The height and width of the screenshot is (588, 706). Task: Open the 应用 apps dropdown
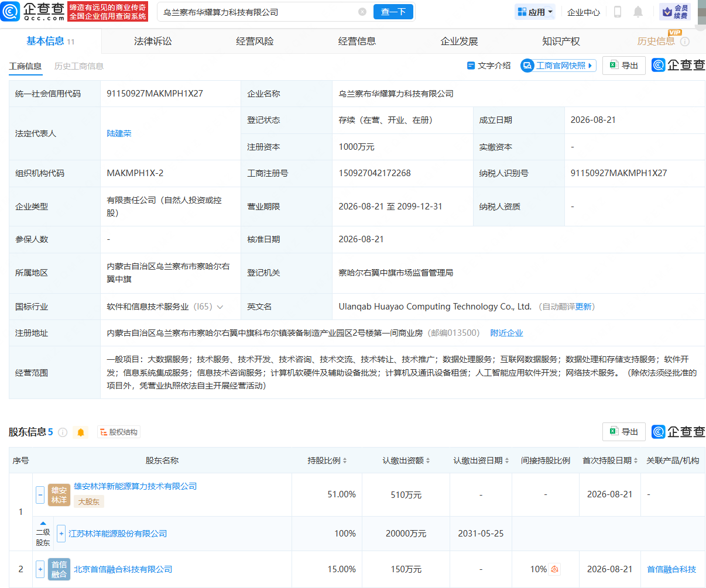(535, 12)
